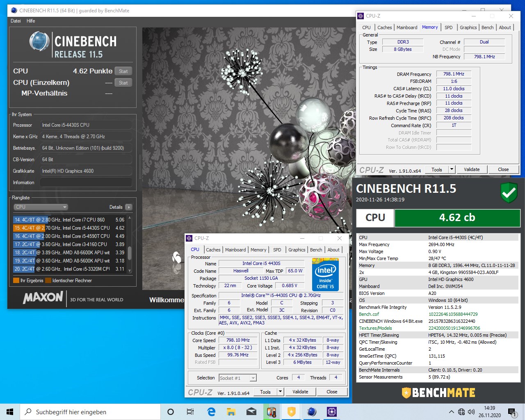Select Graphics tab in upper CPU-Z window
525x420 pixels.
[x=468, y=27]
